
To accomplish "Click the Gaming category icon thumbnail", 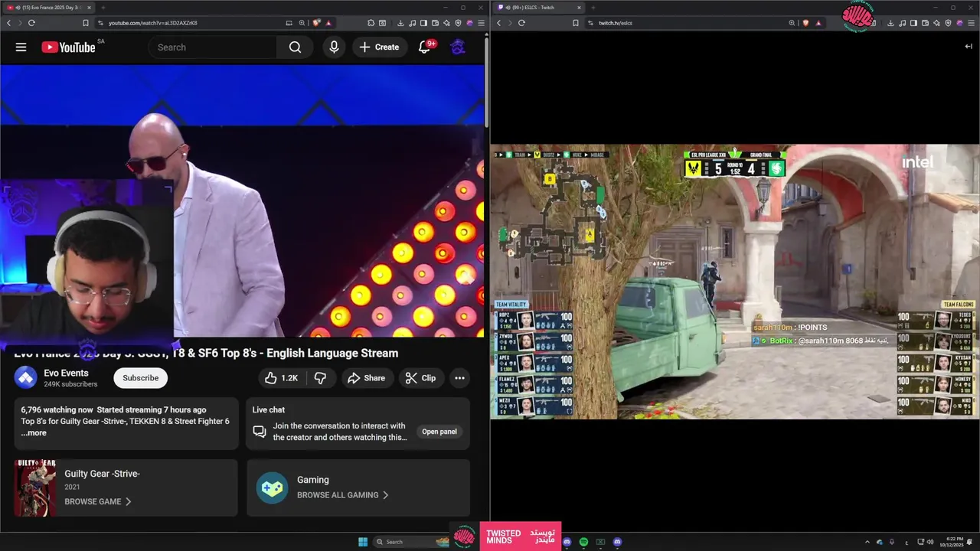I will [272, 487].
